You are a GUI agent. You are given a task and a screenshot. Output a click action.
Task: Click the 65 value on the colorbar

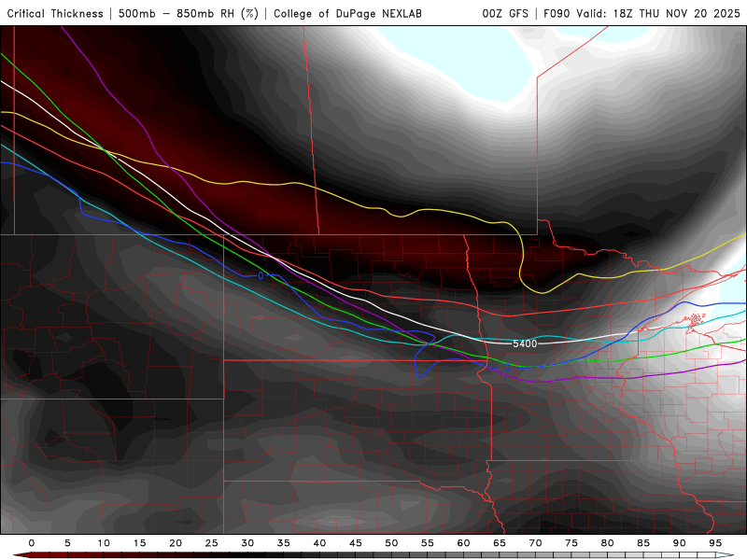[x=500, y=543]
